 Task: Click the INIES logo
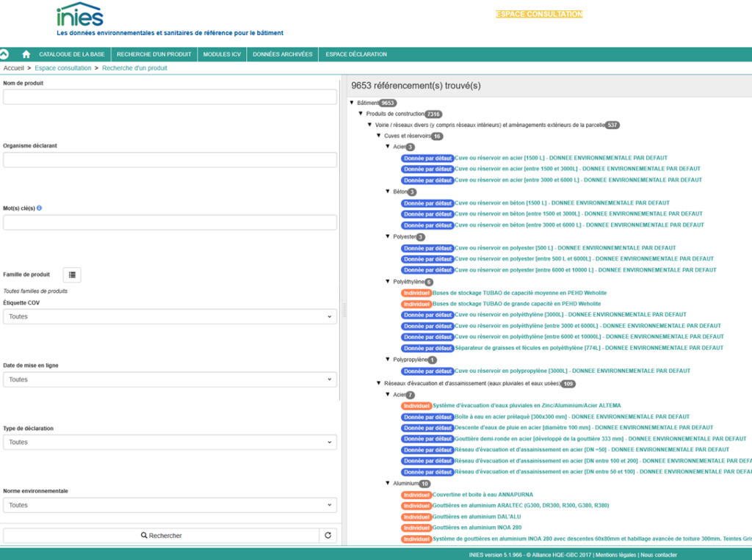point(80,15)
